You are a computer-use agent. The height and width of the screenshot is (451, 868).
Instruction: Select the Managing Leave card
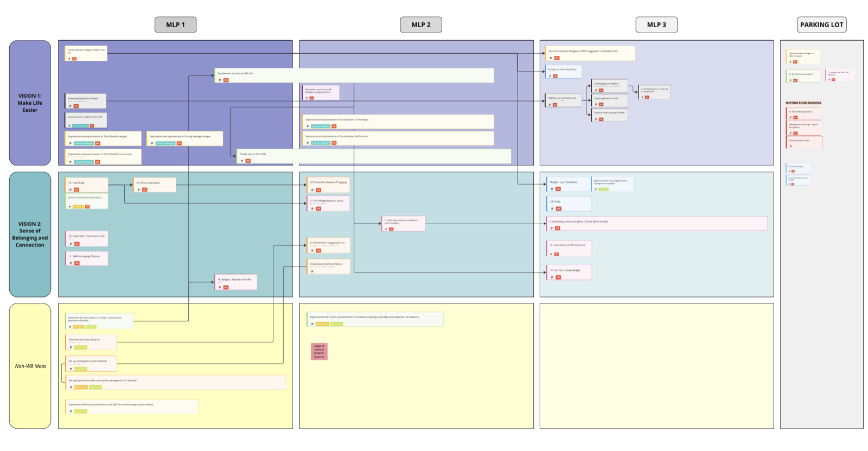tap(609, 86)
